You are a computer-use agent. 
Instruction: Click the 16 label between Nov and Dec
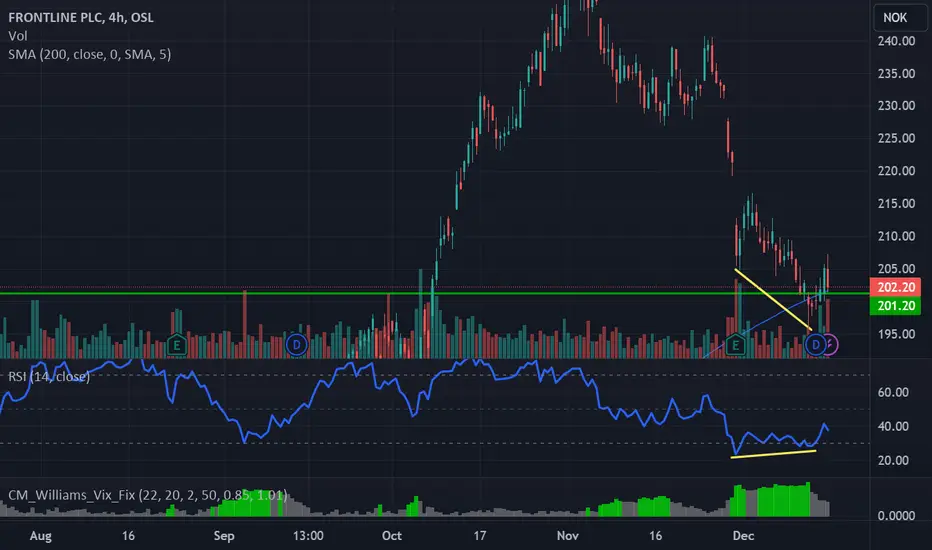(655, 536)
